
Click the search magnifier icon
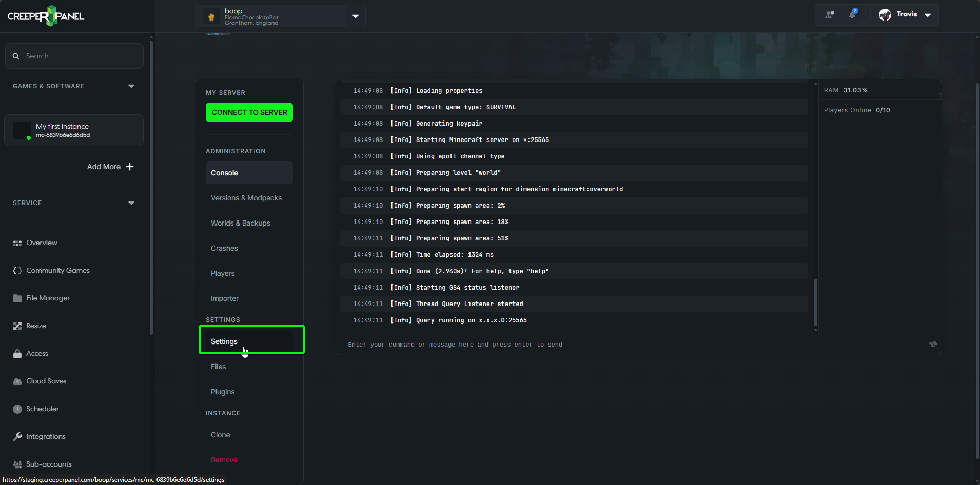click(x=16, y=56)
